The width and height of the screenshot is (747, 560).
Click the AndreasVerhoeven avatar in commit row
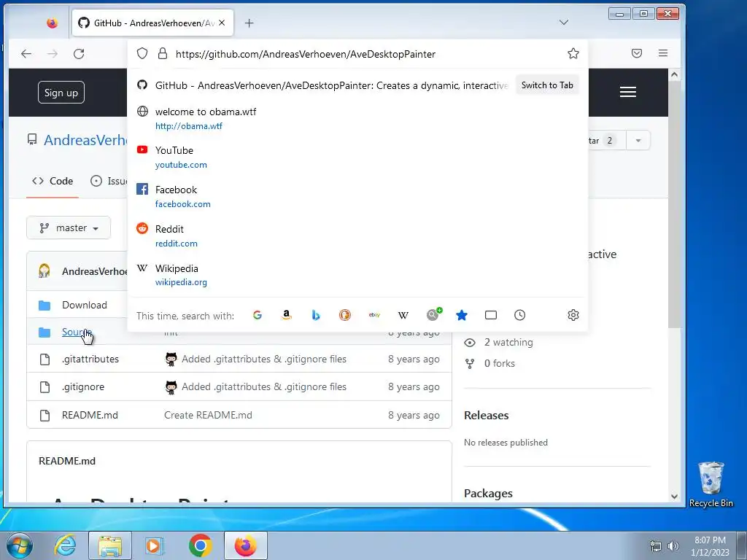click(x=44, y=271)
